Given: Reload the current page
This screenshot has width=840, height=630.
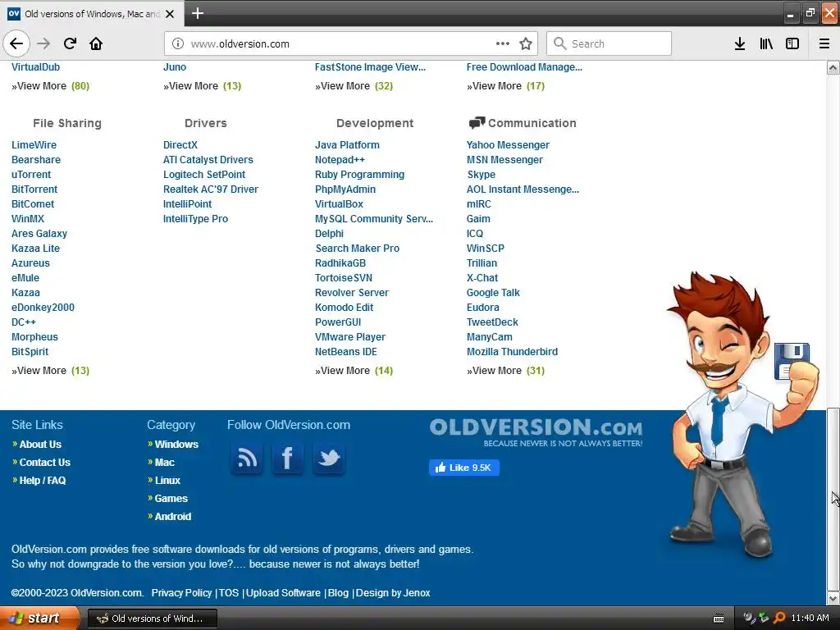Looking at the screenshot, I should (70, 43).
